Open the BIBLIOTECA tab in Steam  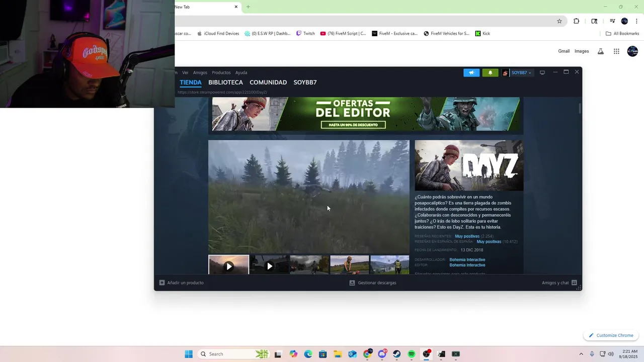click(x=225, y=82)
